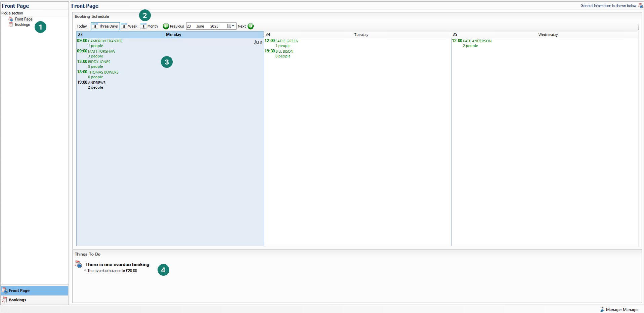The image size is (644, 313).
Task: Open the Bill Bison 19:30 booking
Action: (x=284, y=51)
